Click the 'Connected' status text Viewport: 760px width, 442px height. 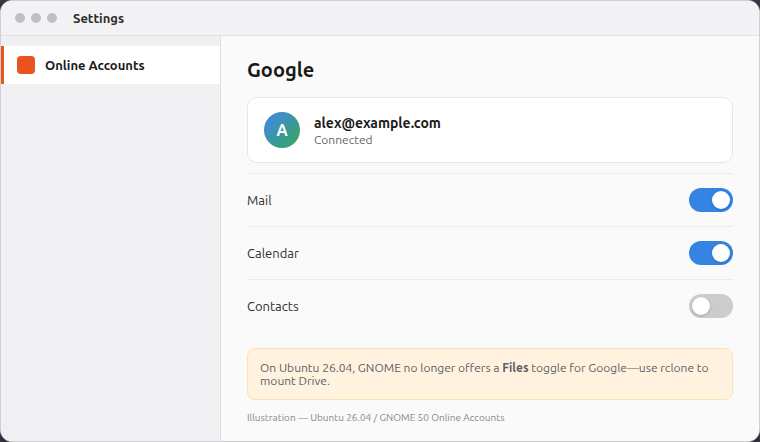tap(343, 140)
